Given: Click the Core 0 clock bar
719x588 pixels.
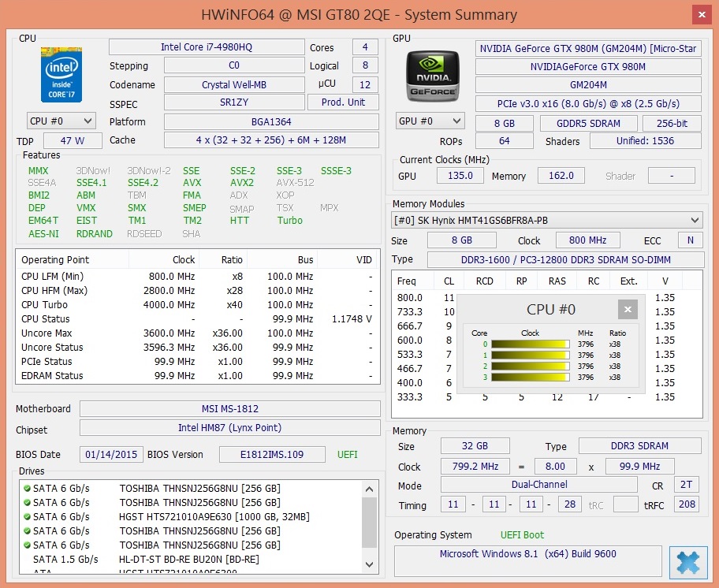Looking at the screenshot, I should 530,344.
